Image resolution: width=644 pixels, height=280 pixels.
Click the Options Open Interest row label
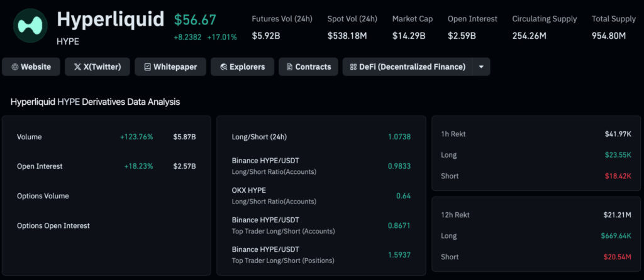(x=53, y=225)
